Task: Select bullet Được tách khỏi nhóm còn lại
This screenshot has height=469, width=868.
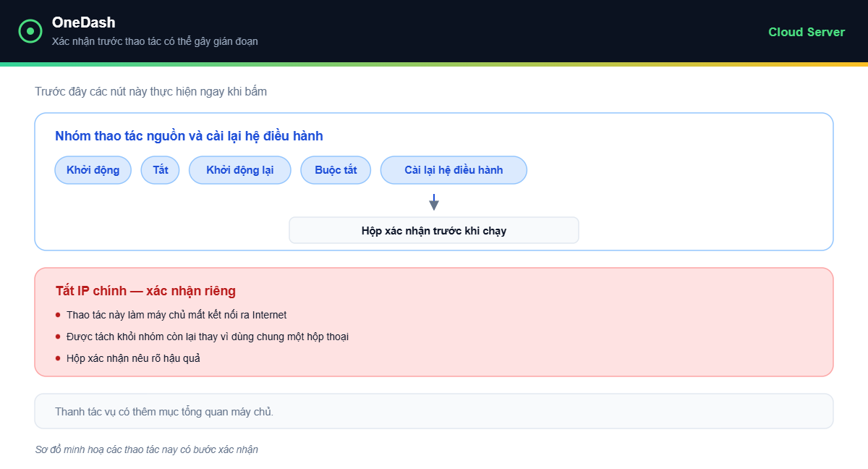Action: click(208, 337)
